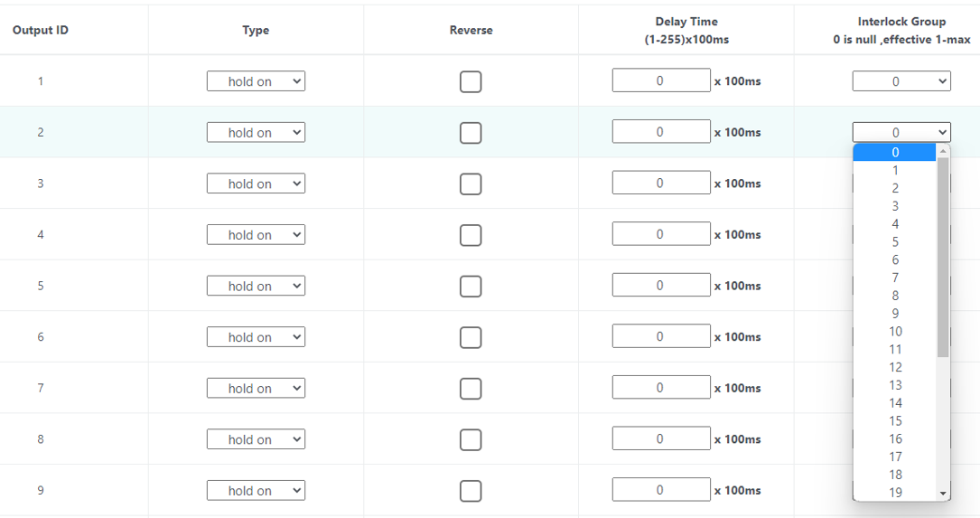Open the Type dropdown for output 1
The height and width of the screenshot is (518, 980).
tap(256, 81)
